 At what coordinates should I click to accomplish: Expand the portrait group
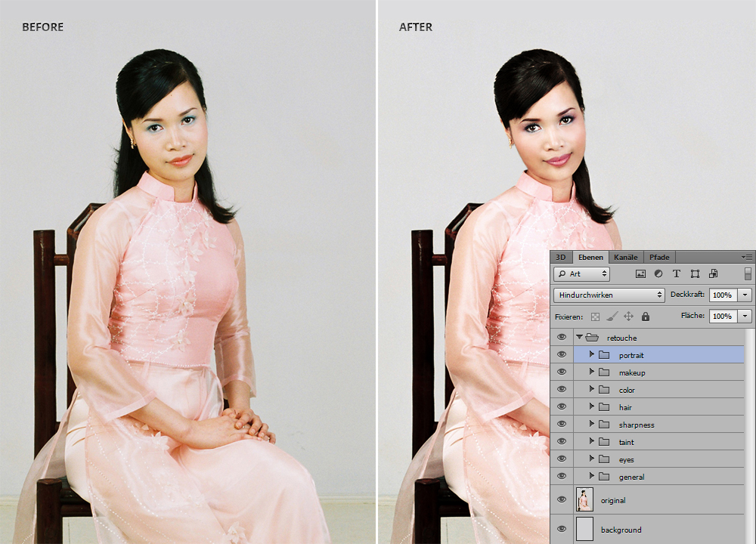[x=592, y=354]
